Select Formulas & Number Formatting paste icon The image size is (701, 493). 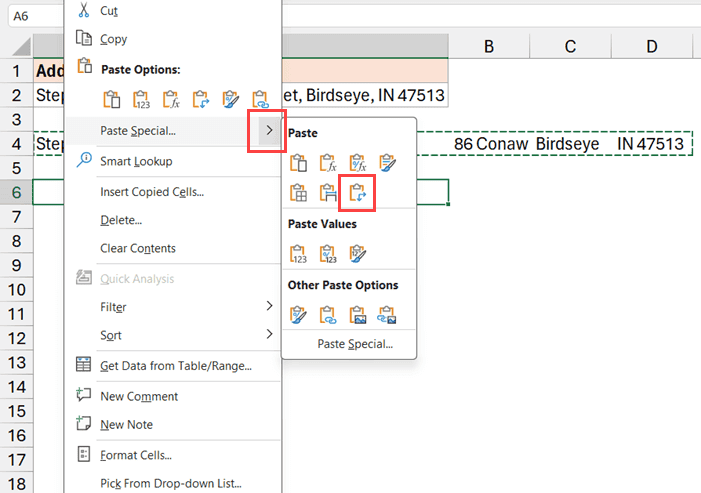(x=357, y=162)
